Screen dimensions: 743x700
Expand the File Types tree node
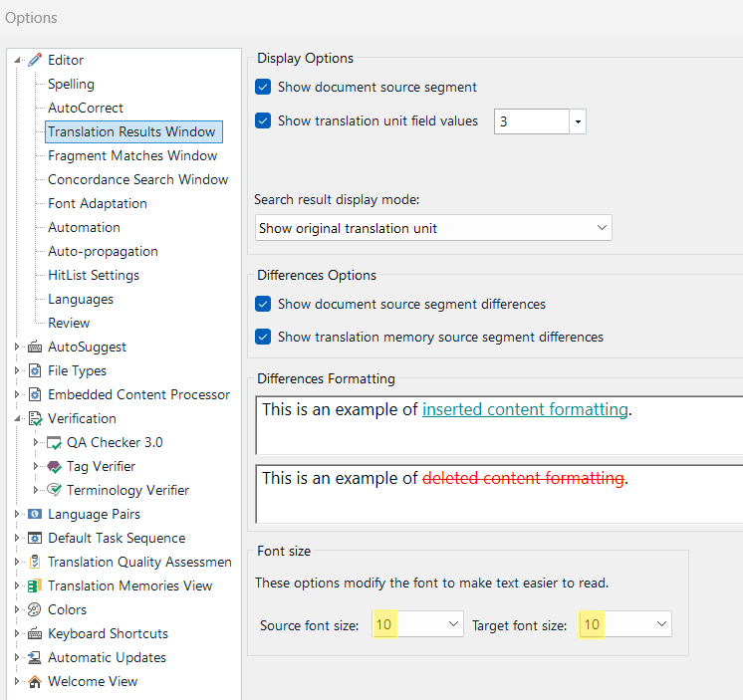17,370
